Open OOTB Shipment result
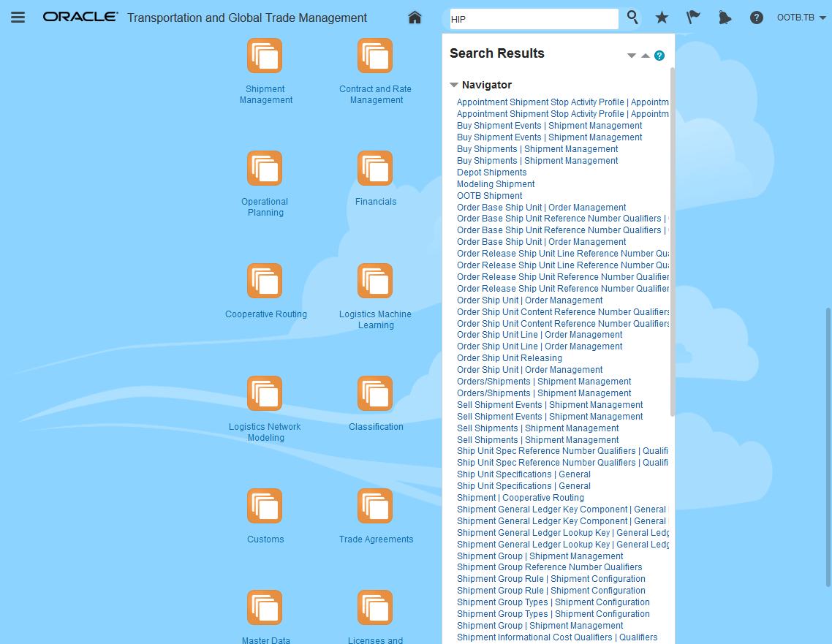832x644 pixels. click(489, 196)
